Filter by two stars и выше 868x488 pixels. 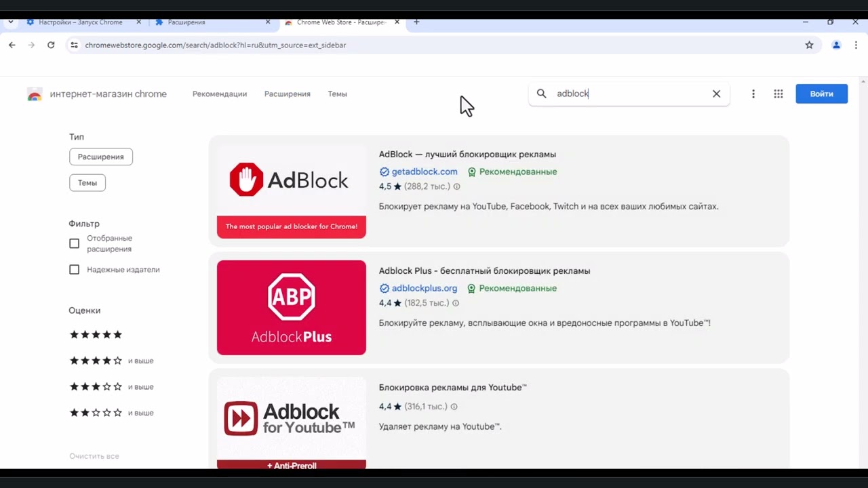coord(112,412)
